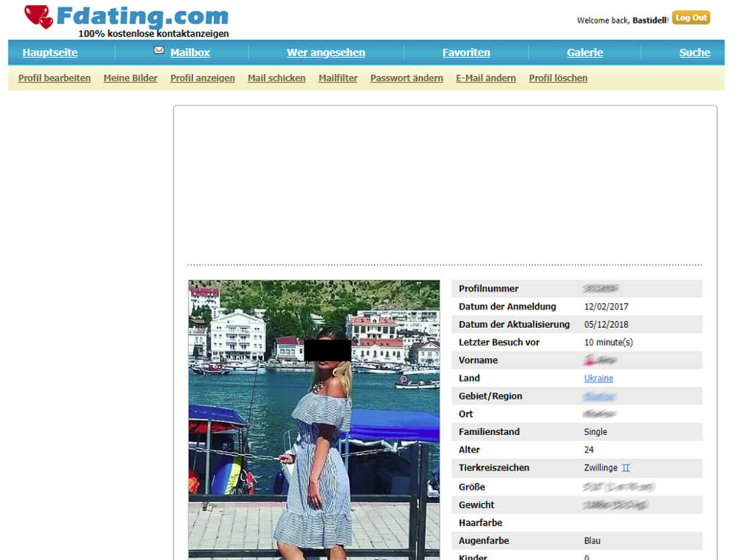This screenshot has height=560, width=739.
Task: Open Meine Bilder
Action: click(x=131, y=78)
